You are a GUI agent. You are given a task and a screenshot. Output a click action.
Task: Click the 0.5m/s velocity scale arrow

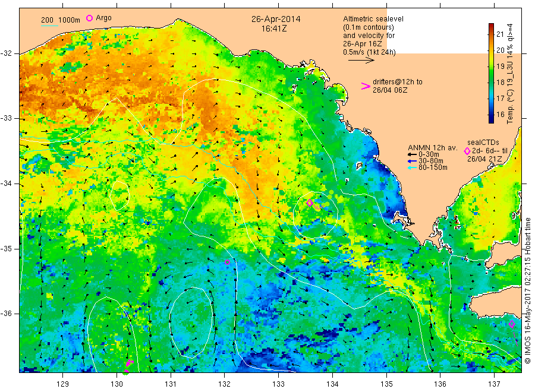[x=361, y=61]
